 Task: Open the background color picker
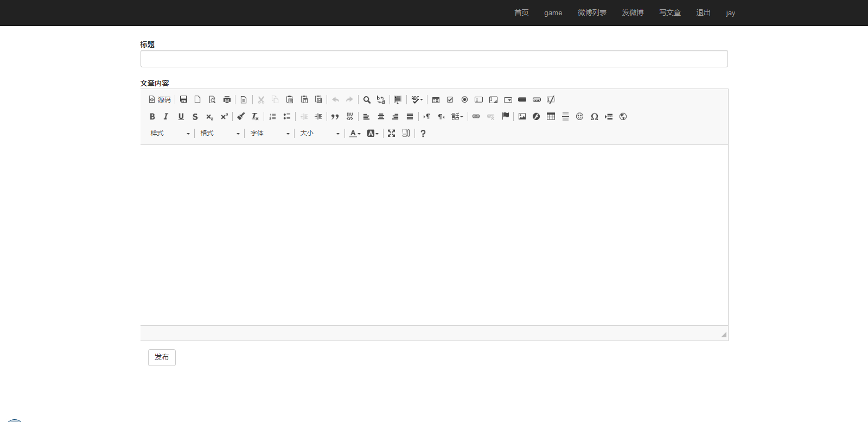tap(373, 134)
